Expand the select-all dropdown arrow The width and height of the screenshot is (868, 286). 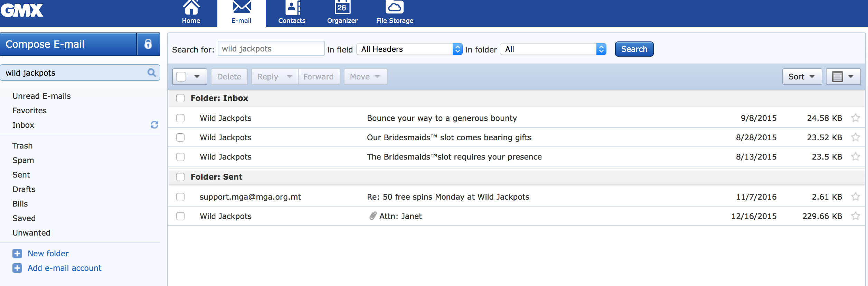pos(197,77)
